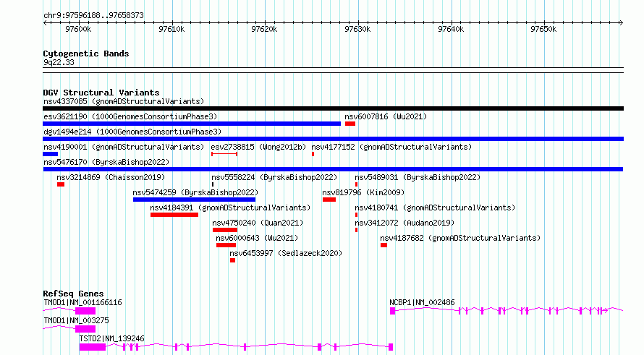644x355 pixels.
Task: Open nsv5476170 (ByrskaBishop2022) label
Action: [x=106, y=162]
